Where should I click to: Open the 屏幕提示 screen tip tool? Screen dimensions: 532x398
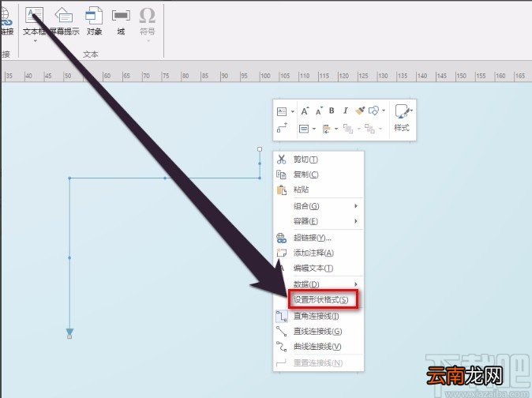(x=64, y=21)
